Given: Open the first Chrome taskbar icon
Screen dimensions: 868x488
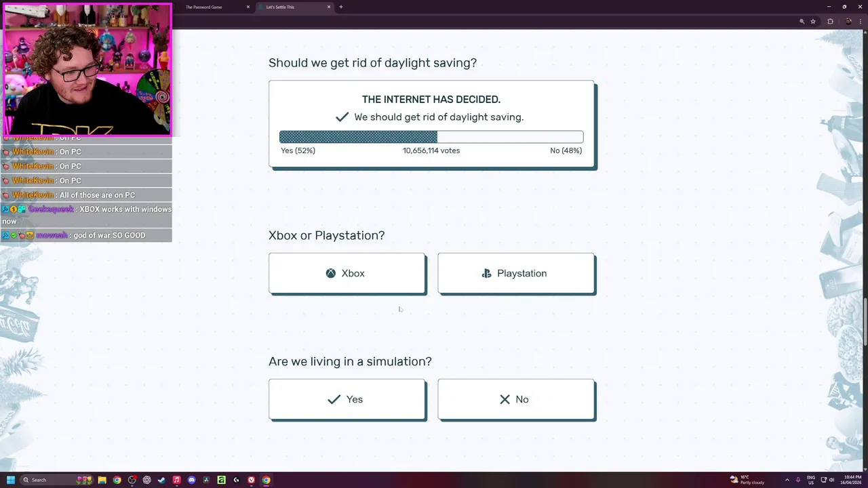Looking at the screenshot, I should [117, 480].
